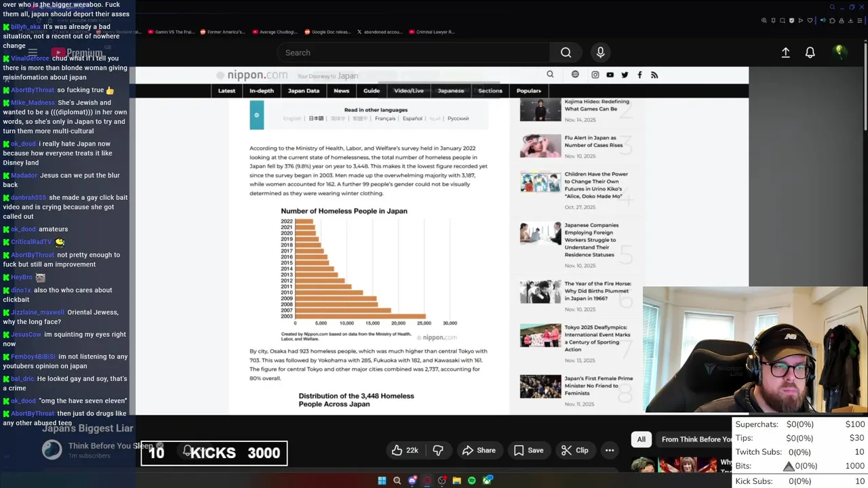Open Criminal Lawyer R... bookmark

[431, 32]
